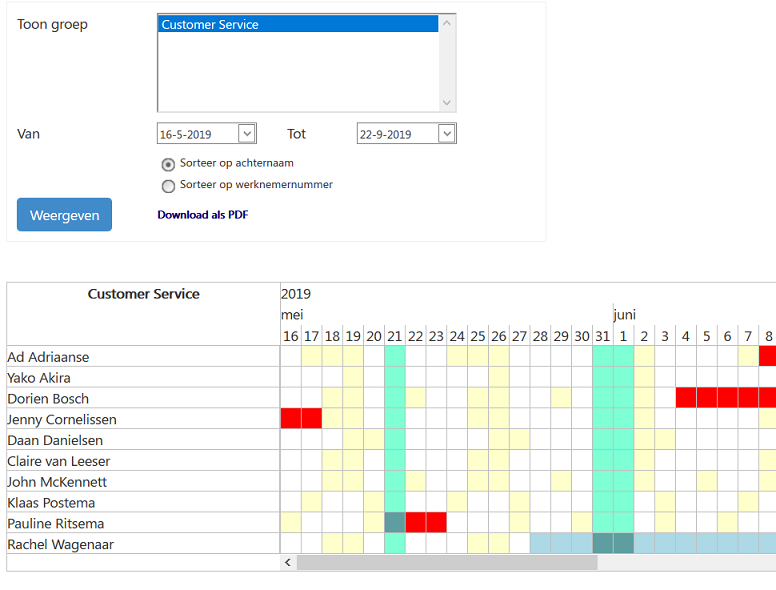
Task: Click red cell for Ad Adriaanse on 8 juni
Action: [768, 356]
